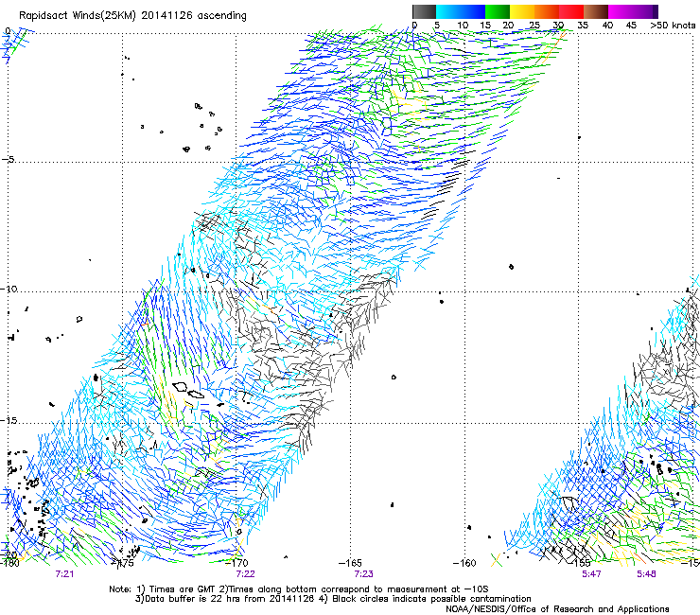Click the longitude axis label '-155'
The width and height of the screenshot is (700, 615).
click(x=579, y=563)
